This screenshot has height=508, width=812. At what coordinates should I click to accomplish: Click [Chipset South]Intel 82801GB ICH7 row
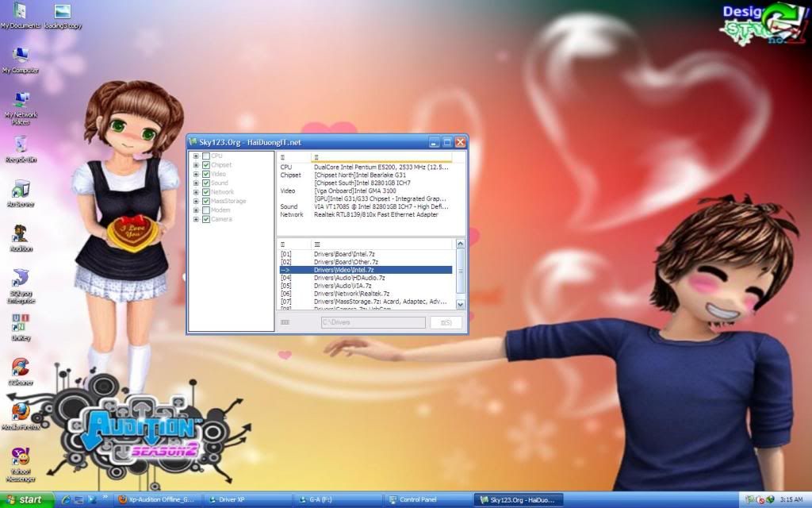(366, 183)
